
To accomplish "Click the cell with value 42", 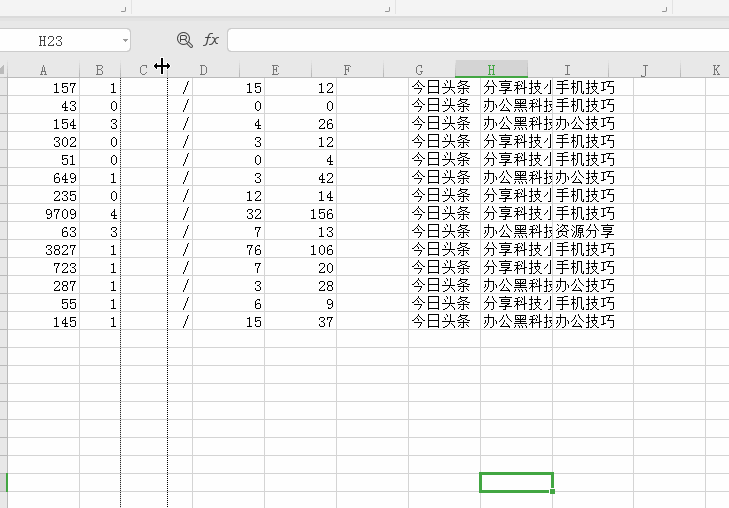I will [x=300, y=178].
